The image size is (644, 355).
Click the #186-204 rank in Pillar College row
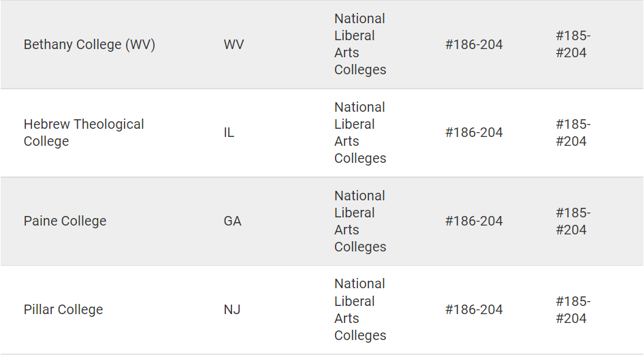click(x=474, y=309)
